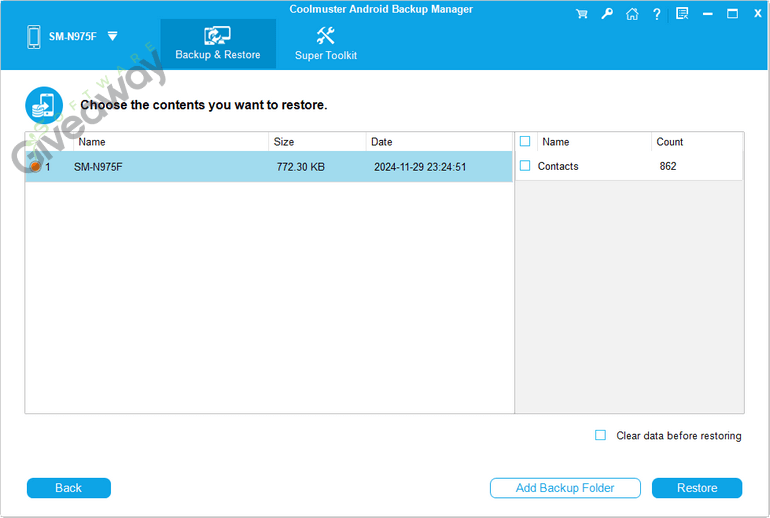770x518 pixels.
Task: Go to the home icon
Action: coord(632,14)
